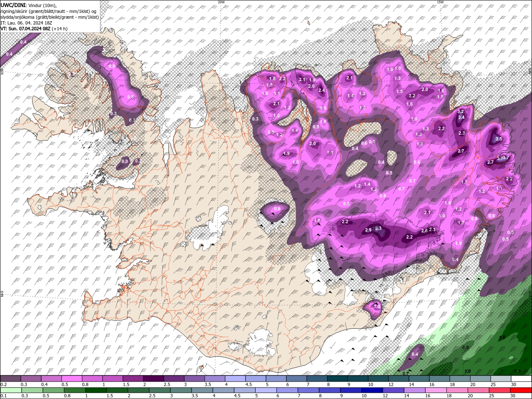Select upper legend swatch between 8 and 9
532x399 pixels.
(337, 379)
